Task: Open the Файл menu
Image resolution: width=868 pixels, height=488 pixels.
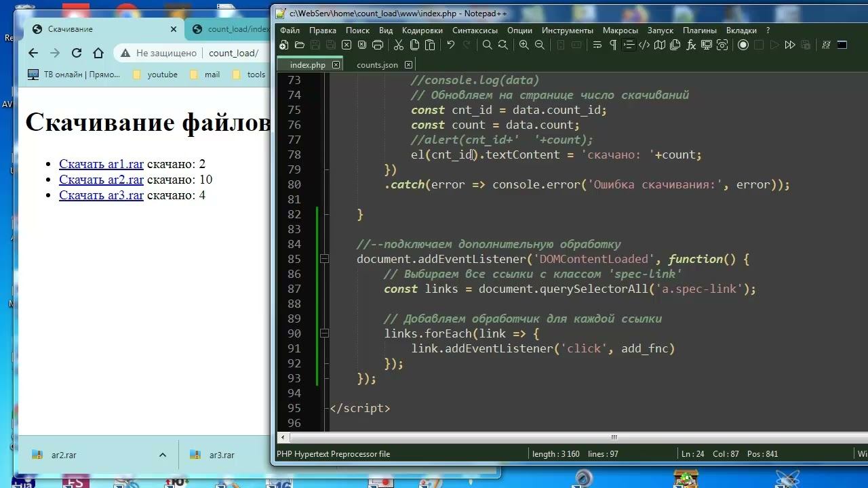Action: 290,30
